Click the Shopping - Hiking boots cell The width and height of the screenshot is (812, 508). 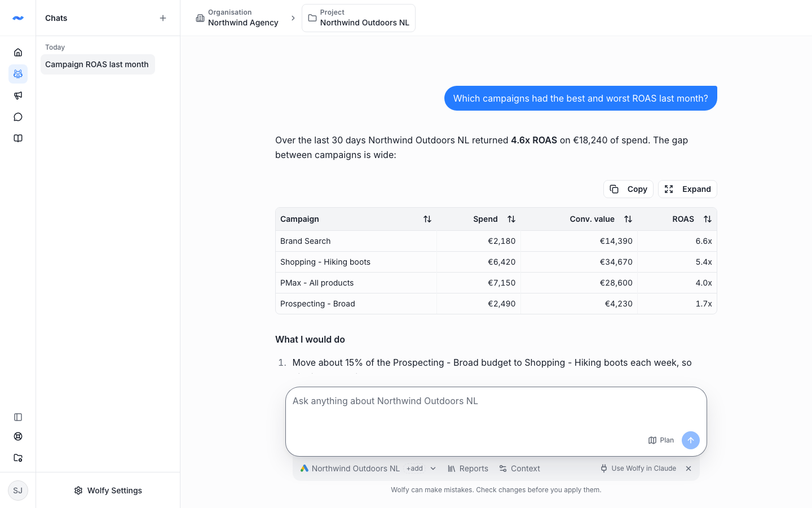click(x=356, y=262)
